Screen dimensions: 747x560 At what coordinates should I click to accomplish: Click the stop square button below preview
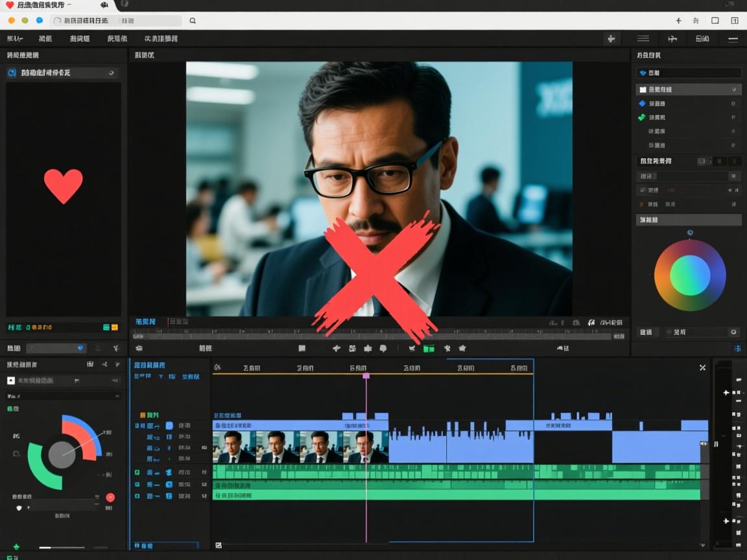coord(302,349)
